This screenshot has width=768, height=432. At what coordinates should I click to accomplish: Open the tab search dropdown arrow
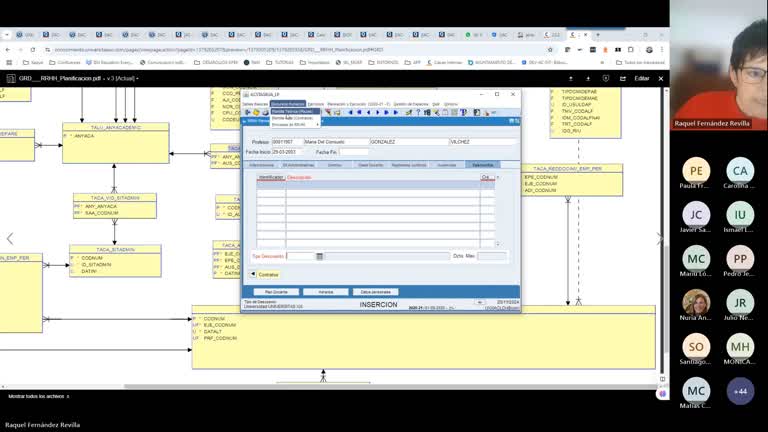coord(7,35)
